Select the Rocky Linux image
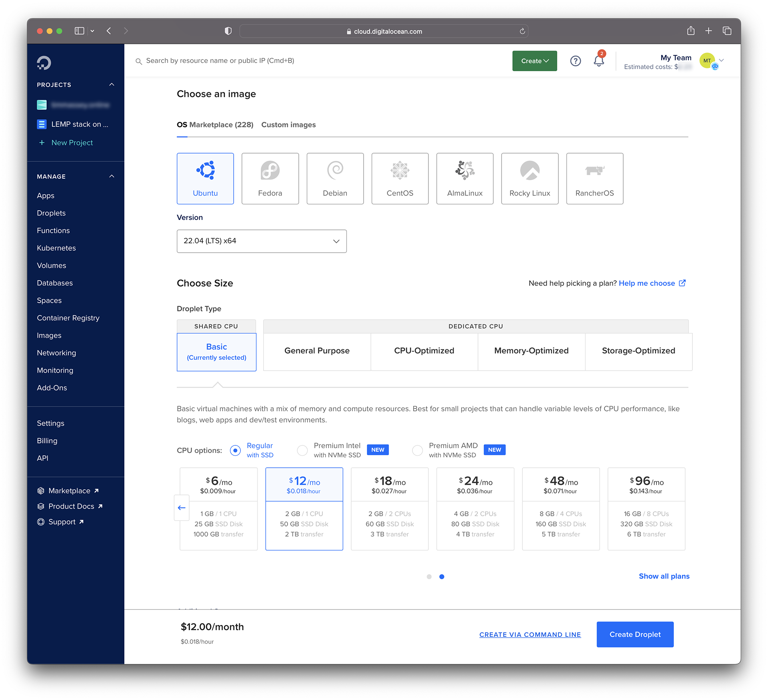The width and height of the screenshot is (768, 700). click(x=530, y=178)
